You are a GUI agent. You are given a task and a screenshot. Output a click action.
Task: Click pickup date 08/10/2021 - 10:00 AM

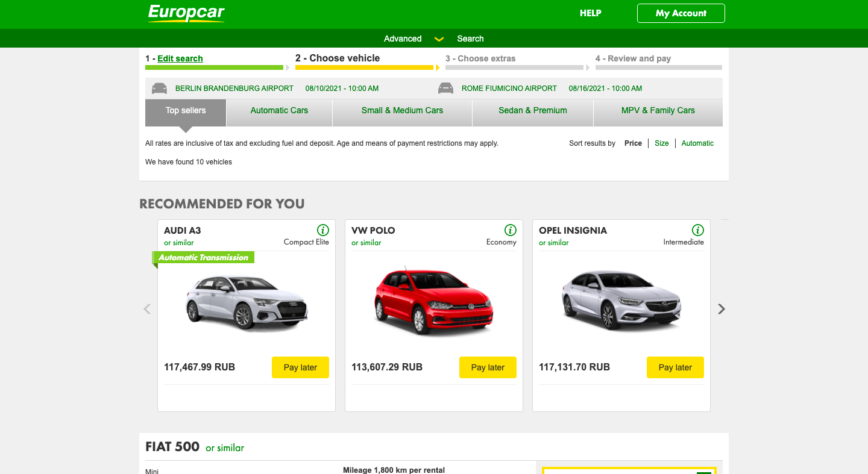click(342, 89)
